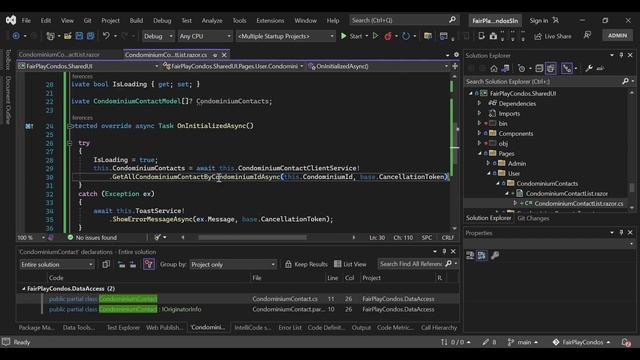Image resolution: width=640 pixels, height=360 pixels.
Task: Switch to the CondominiumCo...actList.razor tab
Action: tap(59, 54)
